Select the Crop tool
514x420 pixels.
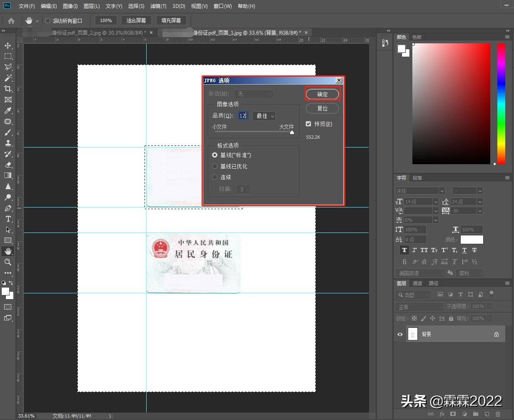click(8, 89)
